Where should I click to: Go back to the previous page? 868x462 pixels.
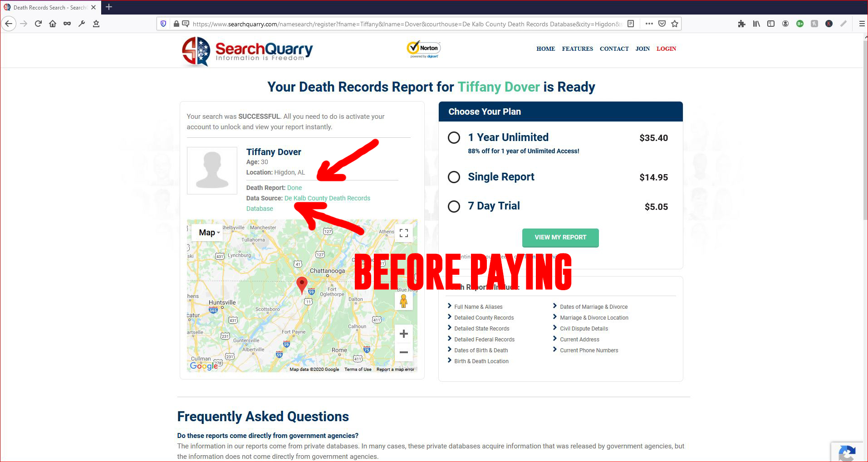click(9, 24)
